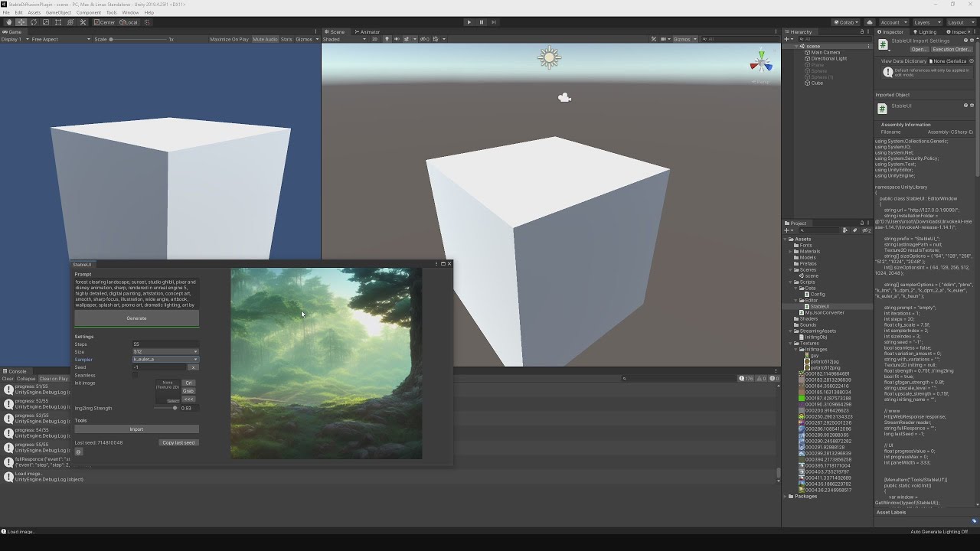Open the GameObject menu

[58, 12]
